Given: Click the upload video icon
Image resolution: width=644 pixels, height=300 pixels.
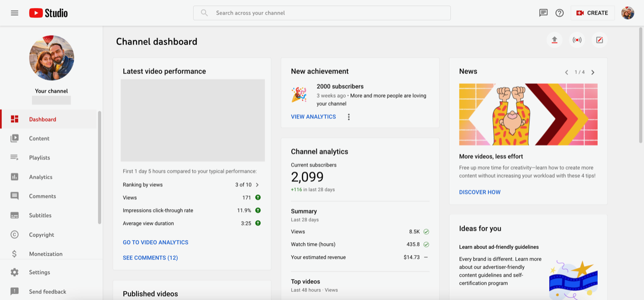Looking at the screenshot, I should [x=554, y=40].
